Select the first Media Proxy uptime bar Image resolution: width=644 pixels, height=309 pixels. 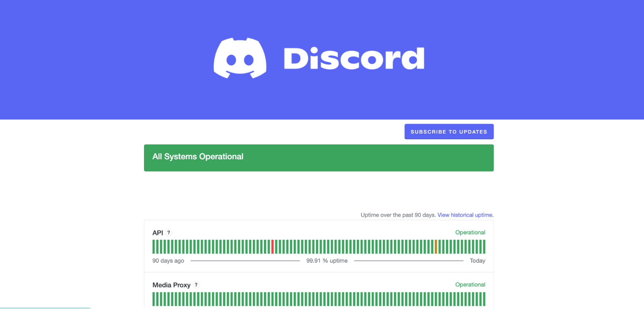154,299
